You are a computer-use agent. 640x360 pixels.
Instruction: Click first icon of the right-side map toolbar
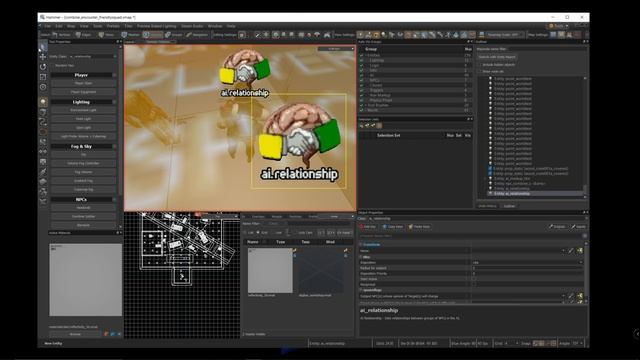tap(361, 35)
